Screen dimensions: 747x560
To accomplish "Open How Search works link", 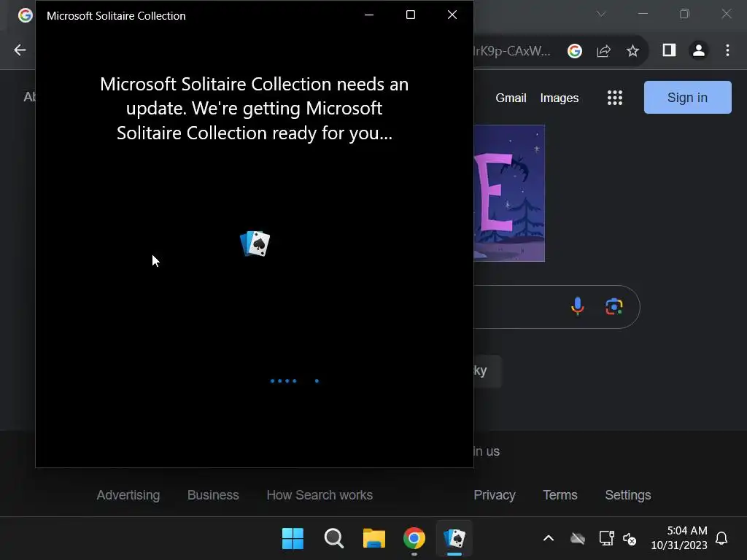I will 320,495.
